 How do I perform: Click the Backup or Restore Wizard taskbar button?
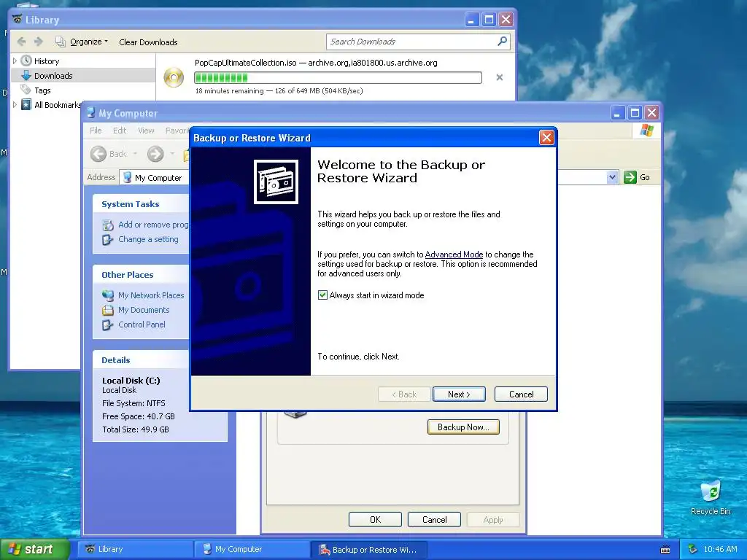[x=368, y=550]
